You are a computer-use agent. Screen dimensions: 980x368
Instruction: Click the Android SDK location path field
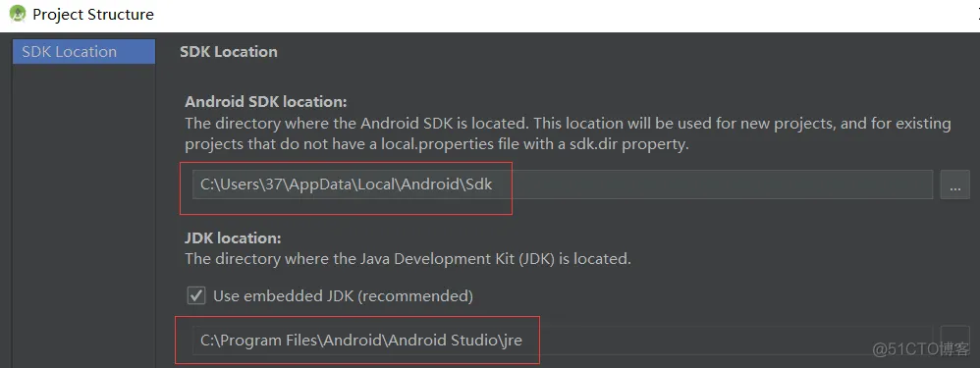563,184
